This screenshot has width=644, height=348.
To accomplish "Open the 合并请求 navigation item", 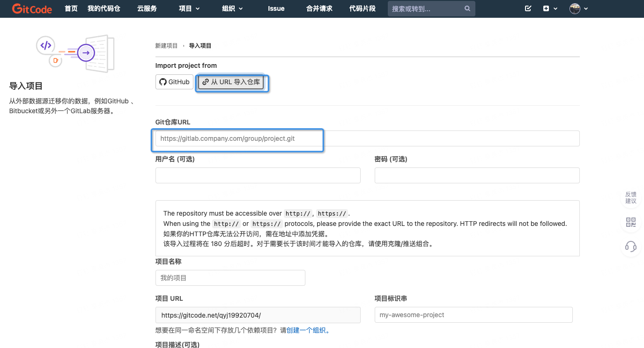I will [319, 9].
